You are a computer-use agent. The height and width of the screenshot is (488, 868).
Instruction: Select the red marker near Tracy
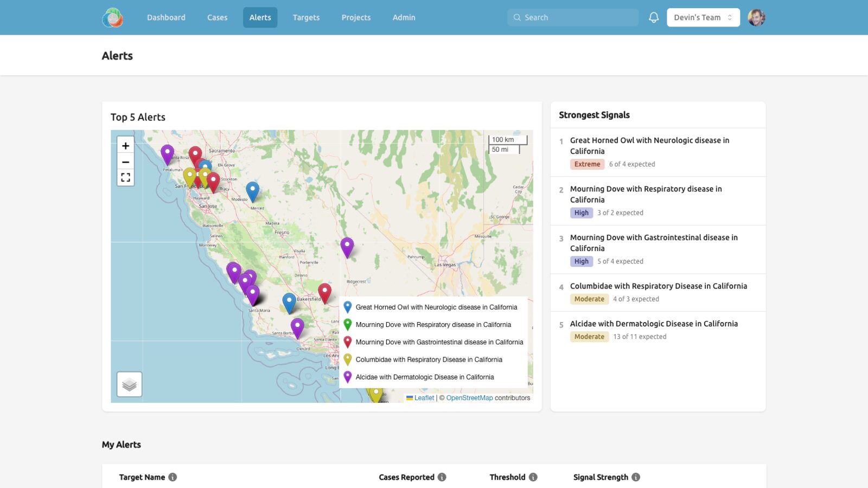[x=213, y=182]
